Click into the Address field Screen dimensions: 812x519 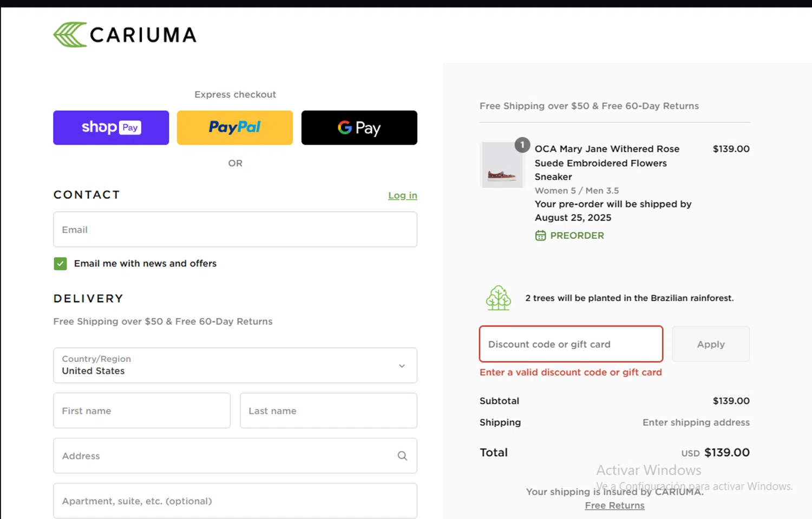click(235, 456)
